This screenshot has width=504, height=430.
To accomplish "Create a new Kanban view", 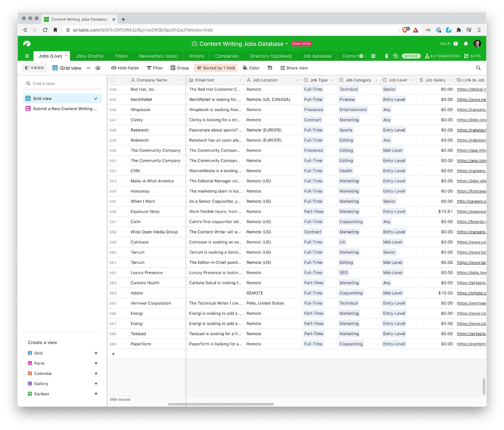I will point(62,394).
